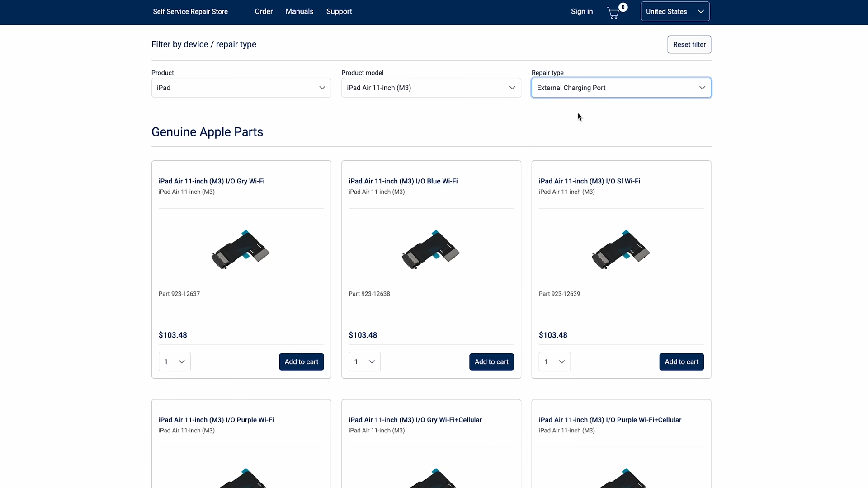
Task: Click the Sl Wi-Fi I/O part image
Action: tap(621, 250)
